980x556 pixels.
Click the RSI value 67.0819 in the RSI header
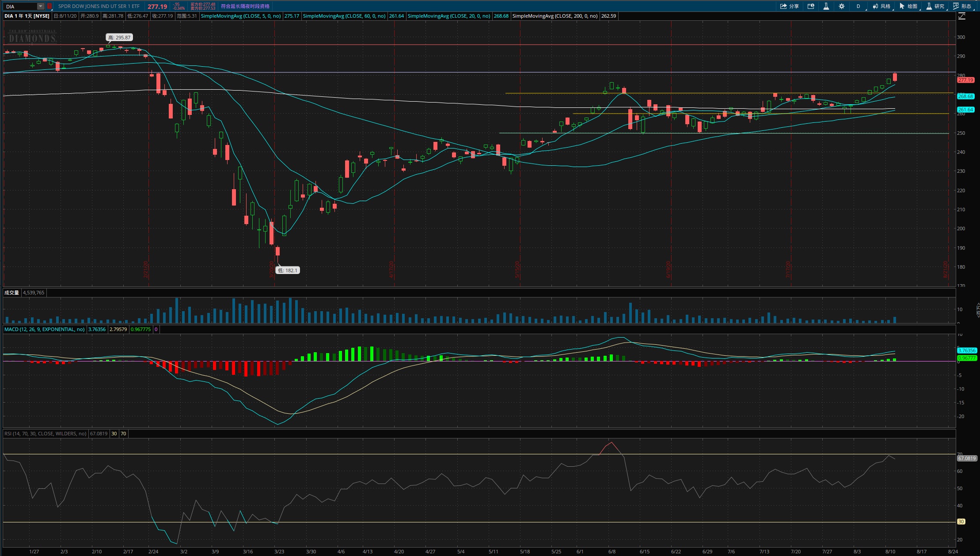point(99,434)
